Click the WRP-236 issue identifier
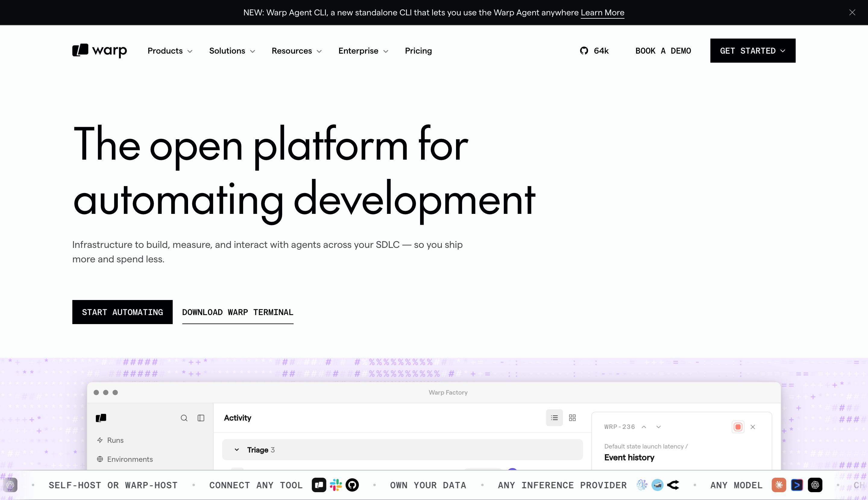The image size is (868, 500). (620, 427)
